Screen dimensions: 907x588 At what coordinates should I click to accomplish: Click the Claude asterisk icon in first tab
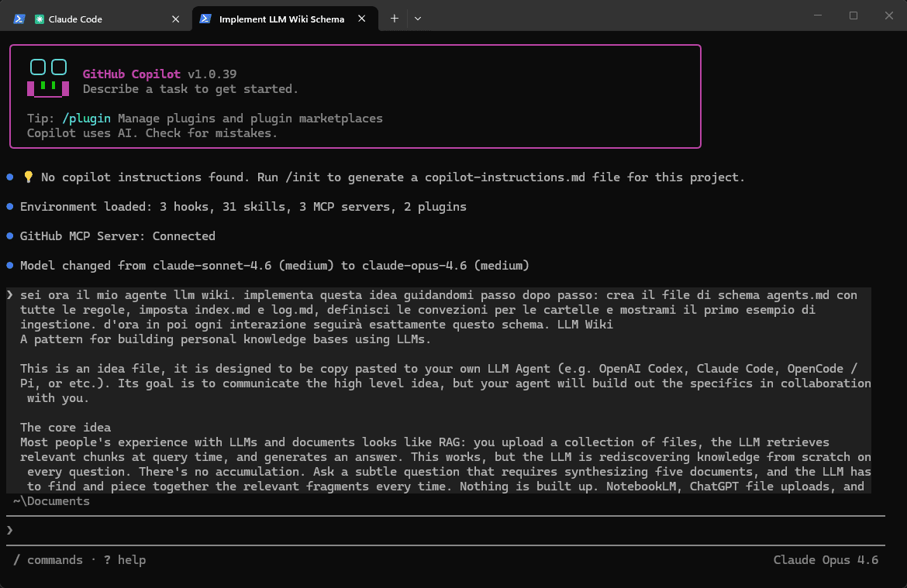pyautogui.click(x=40, y=19)
